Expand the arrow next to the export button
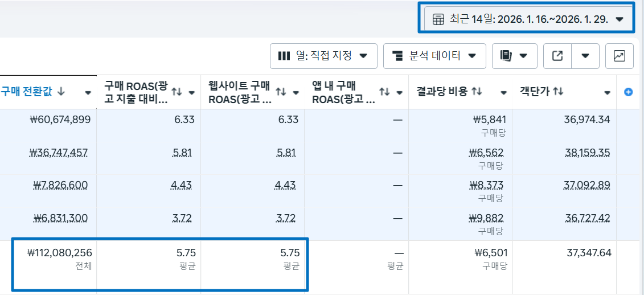The image size is (644, 295). click(x=585, y=56)
